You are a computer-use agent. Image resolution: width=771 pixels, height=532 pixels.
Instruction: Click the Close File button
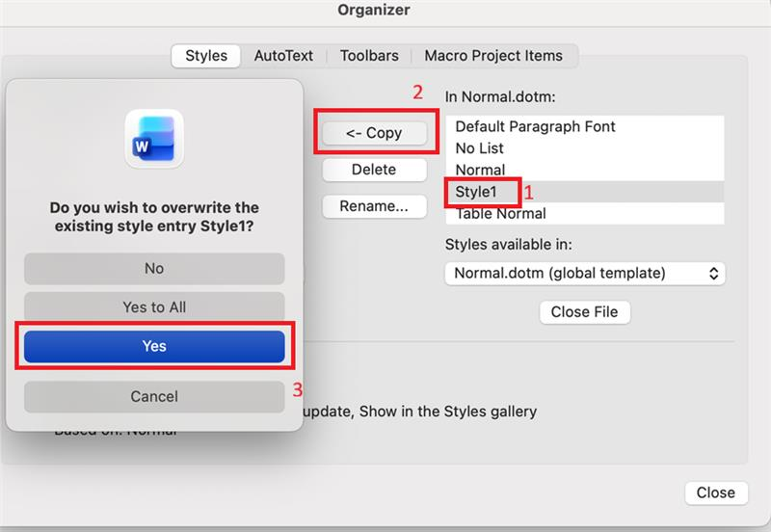click(585, 311)
